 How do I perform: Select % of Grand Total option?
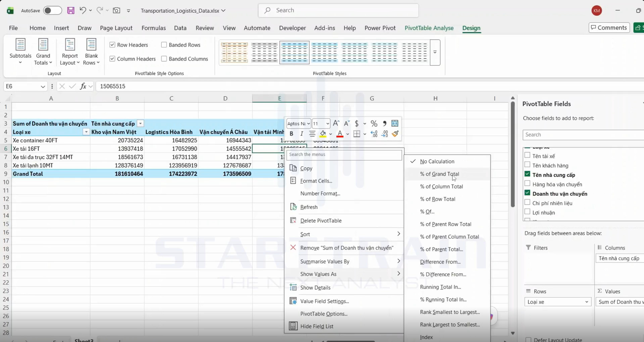click(x=439, y=174)
